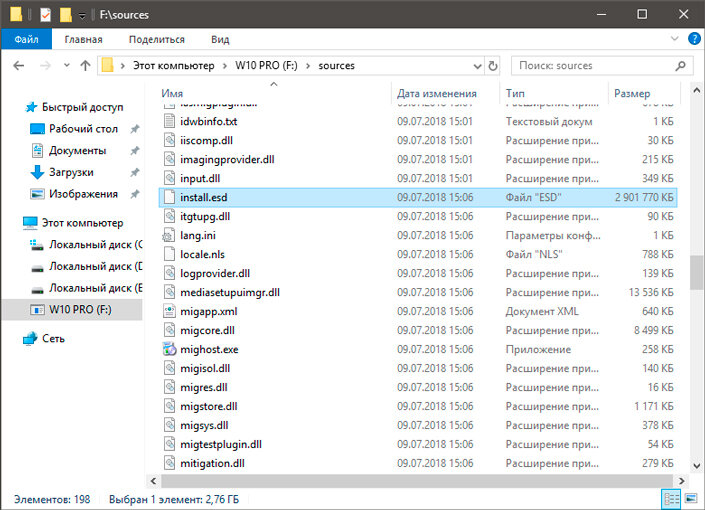Open the Главная ribbon tab

click(x=83, y=40)
